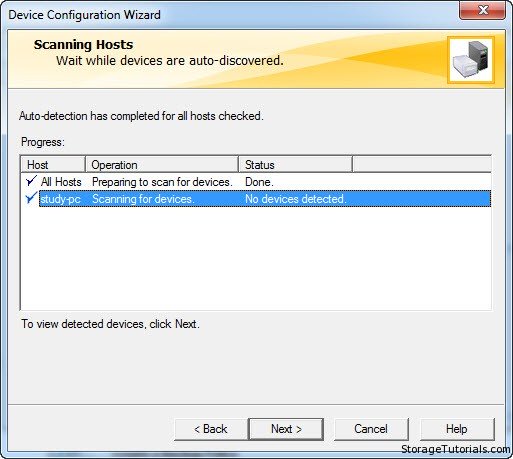
Task: Click the checkmark icon beside study-pc
Action: [x=31, y=198]
